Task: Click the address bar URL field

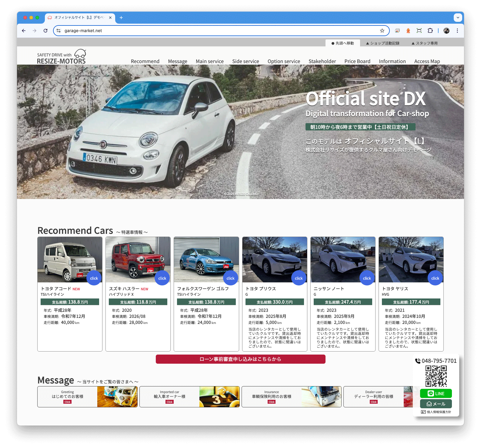Action: [x=221, y=31]
